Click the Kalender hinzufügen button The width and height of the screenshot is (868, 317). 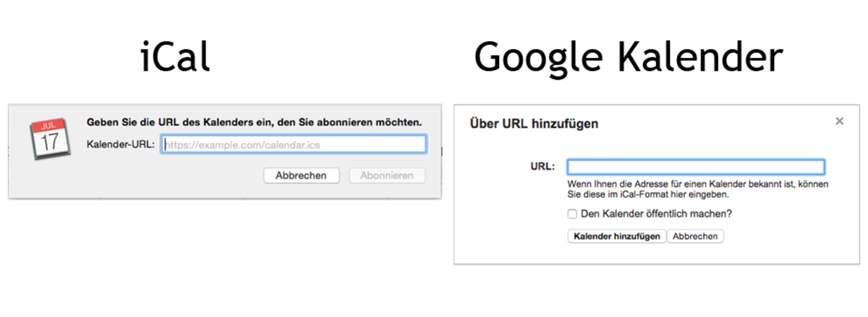point(616,236)
